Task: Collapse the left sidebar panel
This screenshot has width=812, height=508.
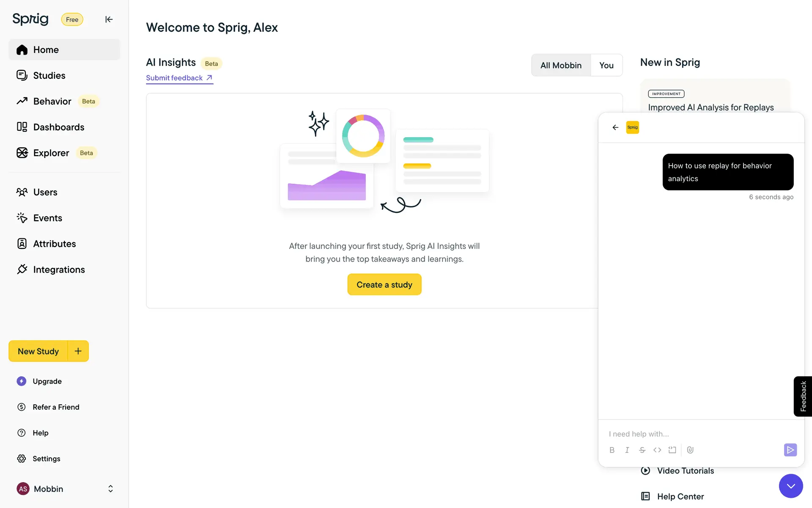Action: (109, 19)
